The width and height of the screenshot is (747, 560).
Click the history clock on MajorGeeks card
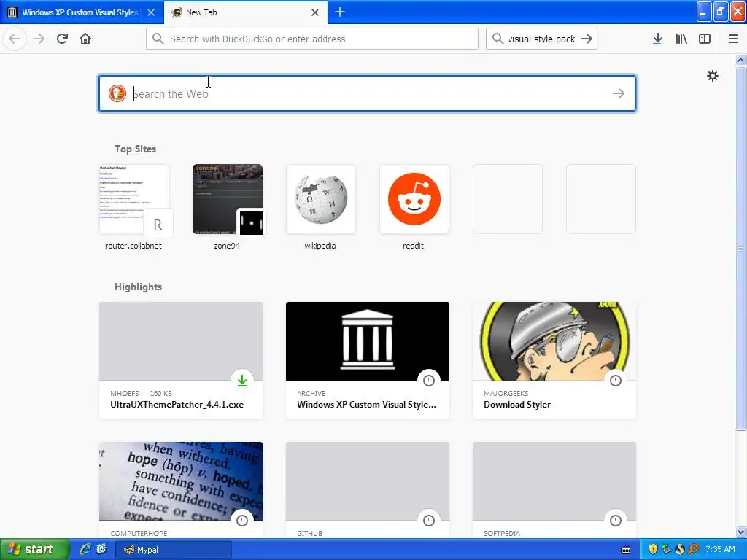(616, 381)
